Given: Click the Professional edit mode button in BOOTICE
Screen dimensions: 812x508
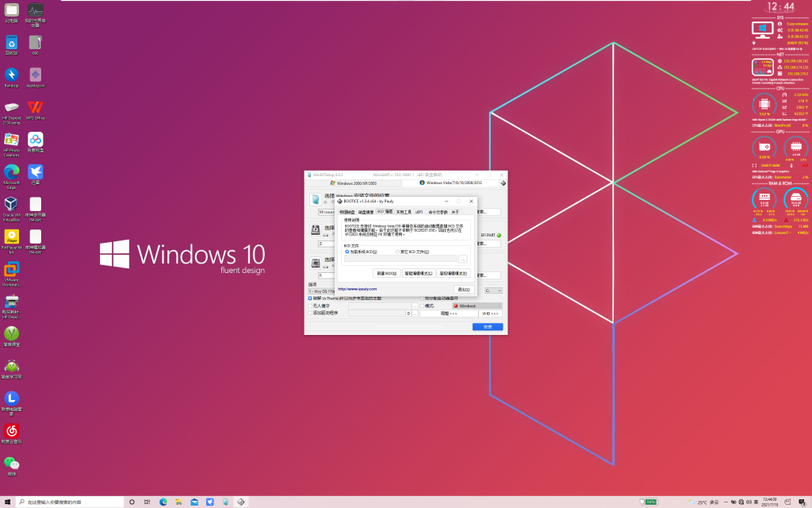Looking at the screenshot, I should [x=454, y=273].
